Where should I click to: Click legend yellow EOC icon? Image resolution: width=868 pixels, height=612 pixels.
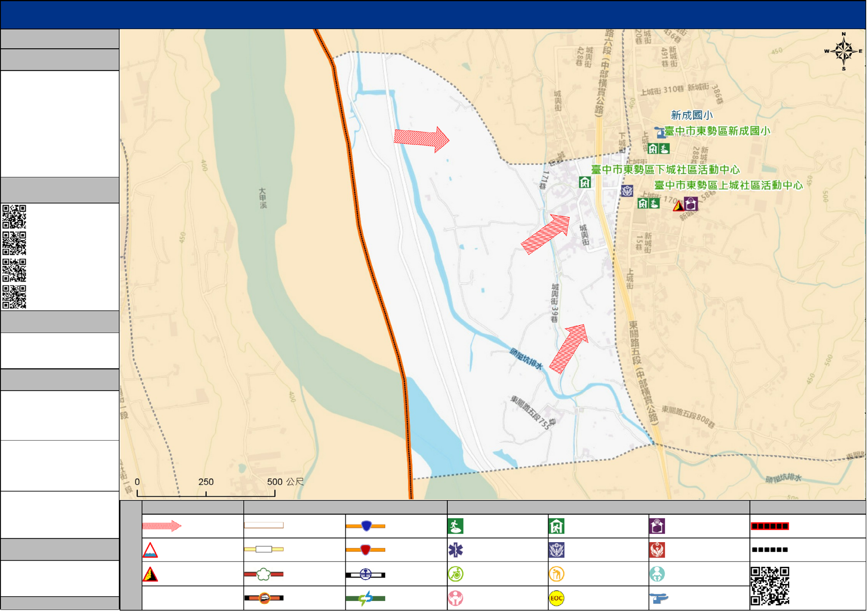coord(557,599)
